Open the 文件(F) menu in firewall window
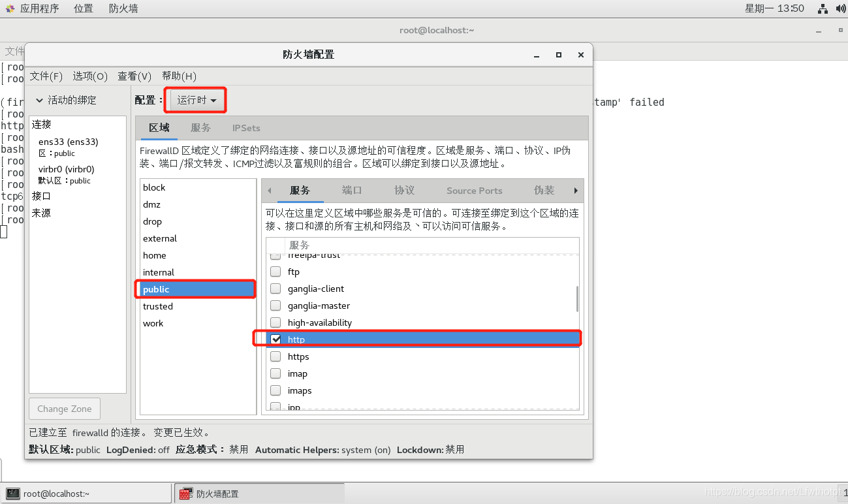The width and height of the screenshot is (848, 504). pos(46,76)
